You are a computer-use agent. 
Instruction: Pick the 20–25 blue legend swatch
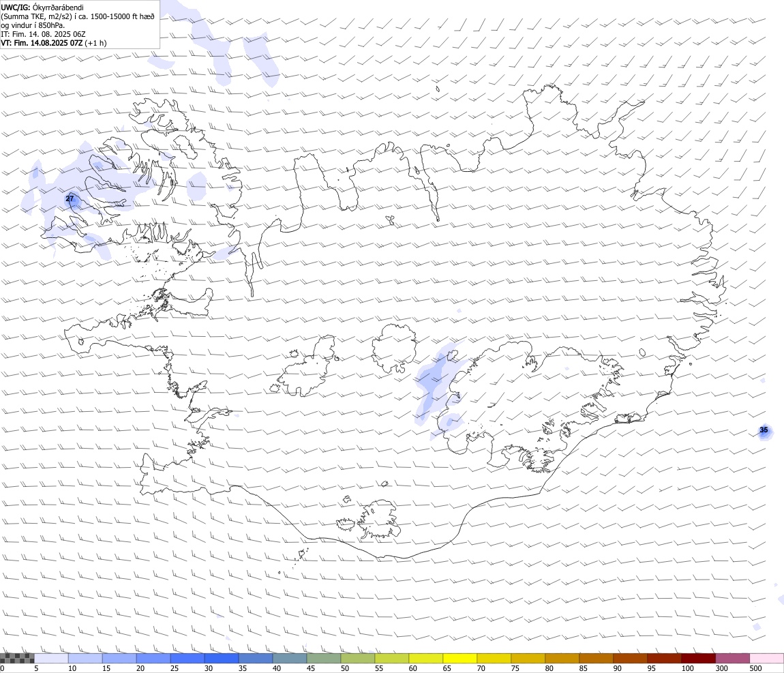(153, 658)
